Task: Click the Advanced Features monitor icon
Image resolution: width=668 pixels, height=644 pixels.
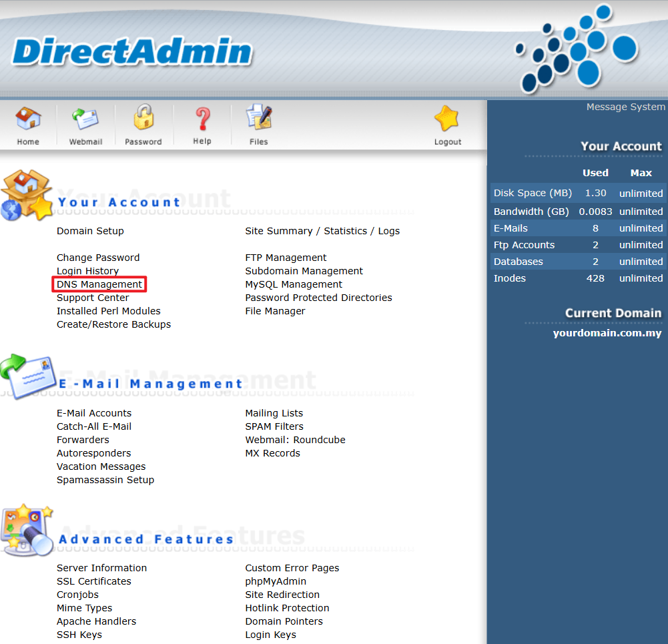Action: [27, 531]
